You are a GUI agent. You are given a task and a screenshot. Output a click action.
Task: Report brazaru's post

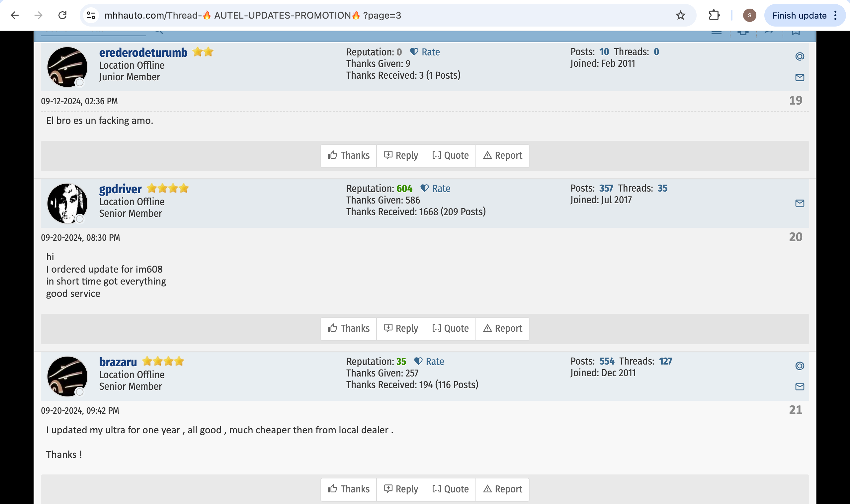[502, 489]
